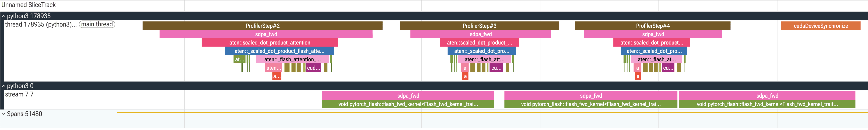Select red a slice in ProfilerStep#3

coord(465,76)
